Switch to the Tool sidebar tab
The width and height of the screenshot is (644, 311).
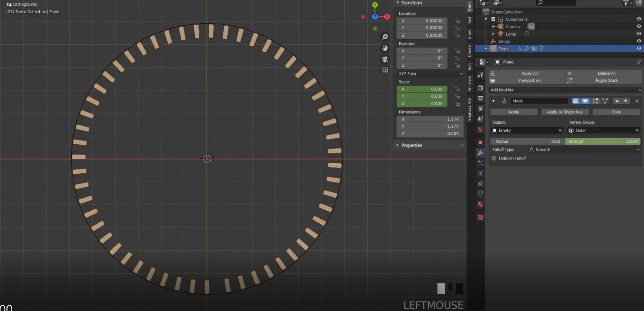coord(470,20)
